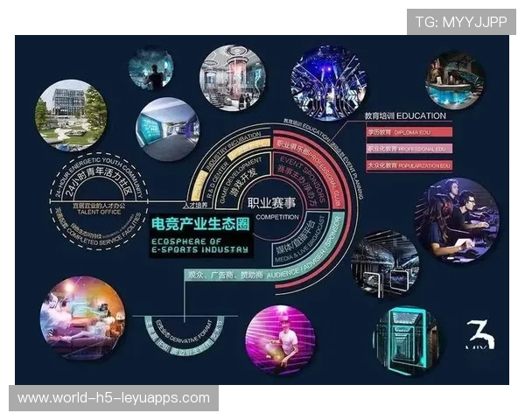This screenshot has height=420, width=525.
Task: Select the futuristic lobby circular image
Action: coord(233,79)
